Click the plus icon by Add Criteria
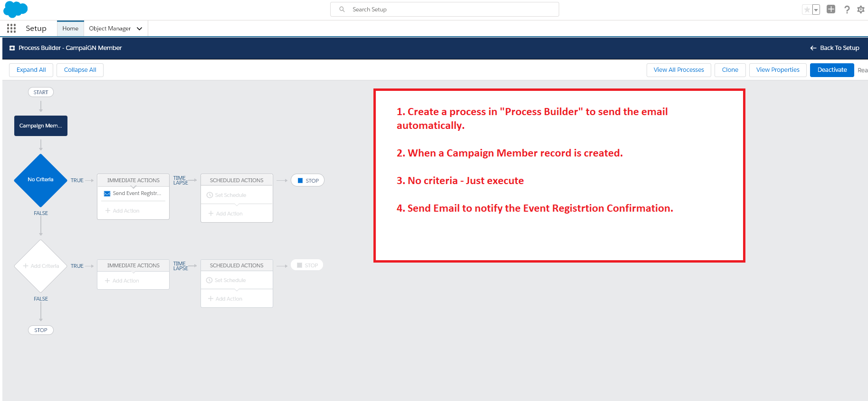This screenshot has width=868, height=401. pyautogui.click(x=26, y=266)
